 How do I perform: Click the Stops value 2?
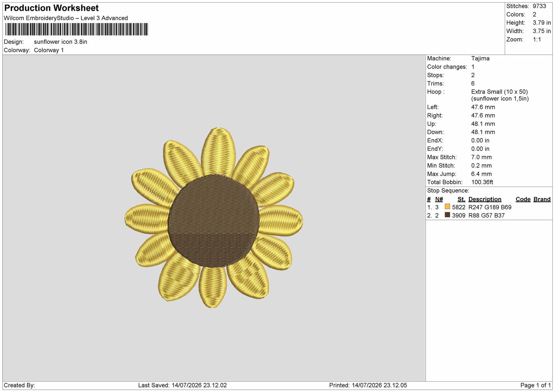click(473, 75)
